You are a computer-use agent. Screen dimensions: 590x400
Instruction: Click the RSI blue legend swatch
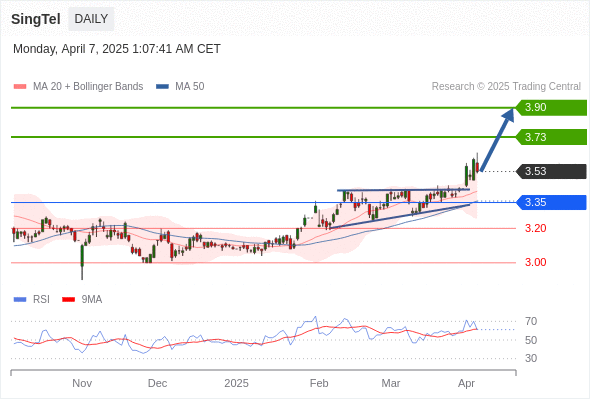(20, 300)
